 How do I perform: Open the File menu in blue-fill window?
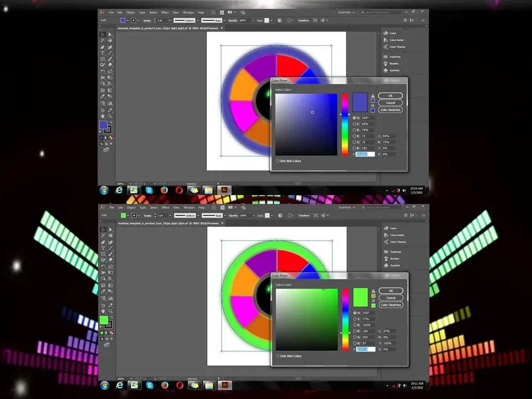pos(111,12)
